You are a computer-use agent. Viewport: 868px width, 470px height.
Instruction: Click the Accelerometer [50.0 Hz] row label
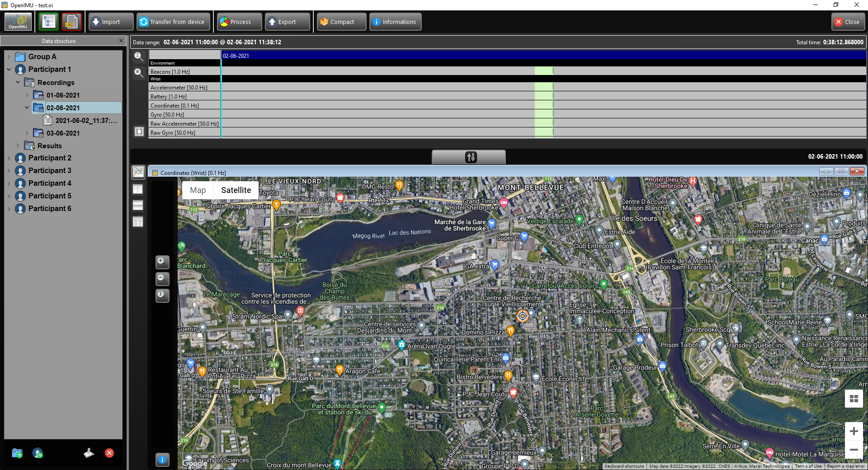coord(179,87)
